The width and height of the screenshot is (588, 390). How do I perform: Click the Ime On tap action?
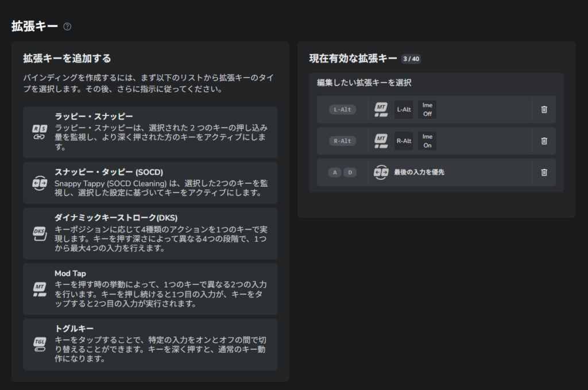(427, 141)
